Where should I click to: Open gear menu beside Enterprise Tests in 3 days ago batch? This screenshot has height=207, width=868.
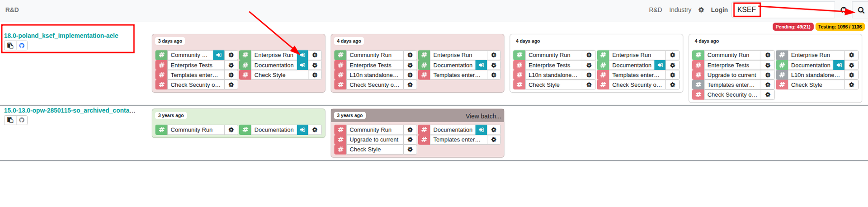(231, 65)
